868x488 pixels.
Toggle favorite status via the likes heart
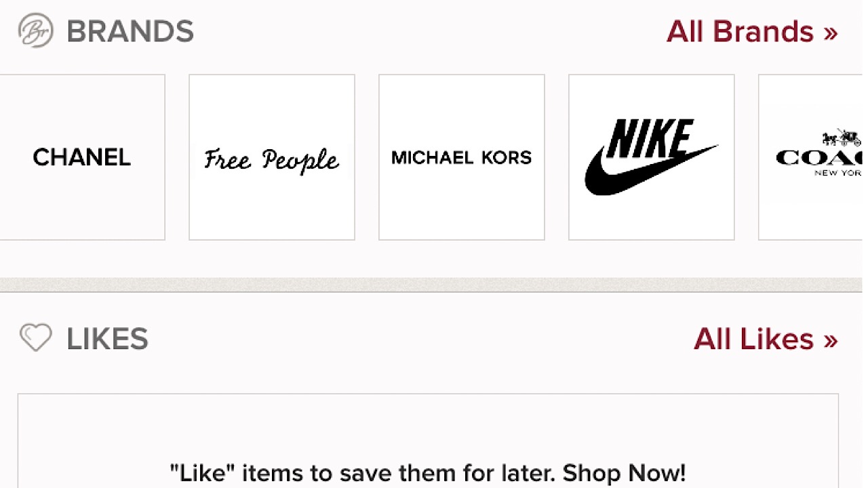(35, 338)
